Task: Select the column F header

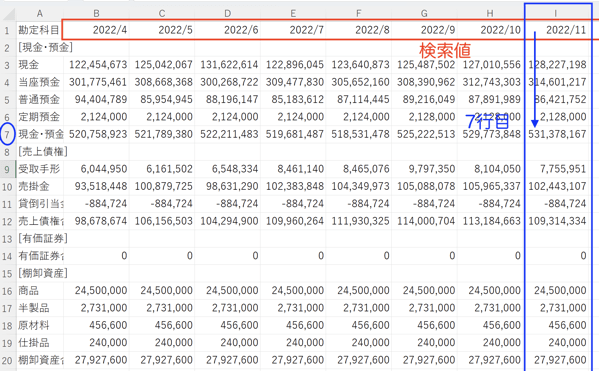Action: [x=359, y=13]
